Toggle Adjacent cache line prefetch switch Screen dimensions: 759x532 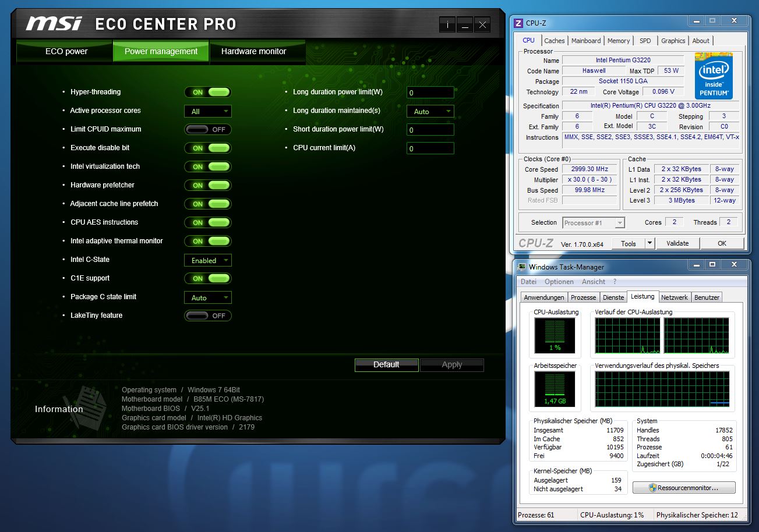[x=208, y=204]
